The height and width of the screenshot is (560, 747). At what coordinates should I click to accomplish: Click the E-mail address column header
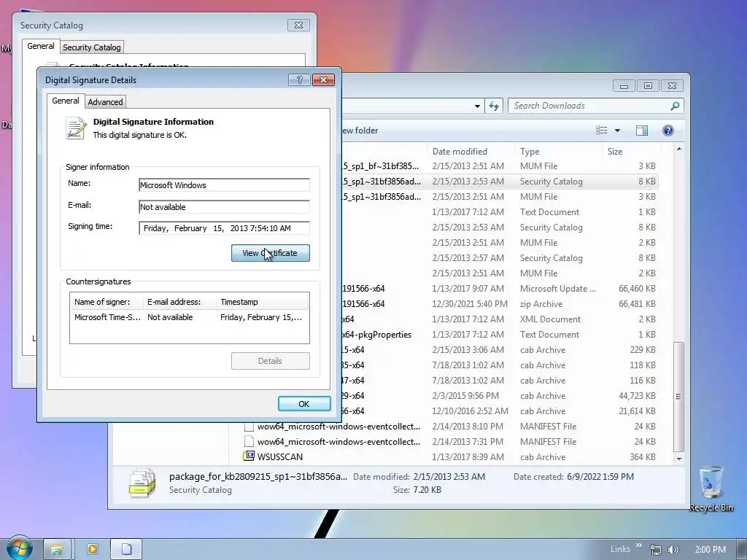179,302
